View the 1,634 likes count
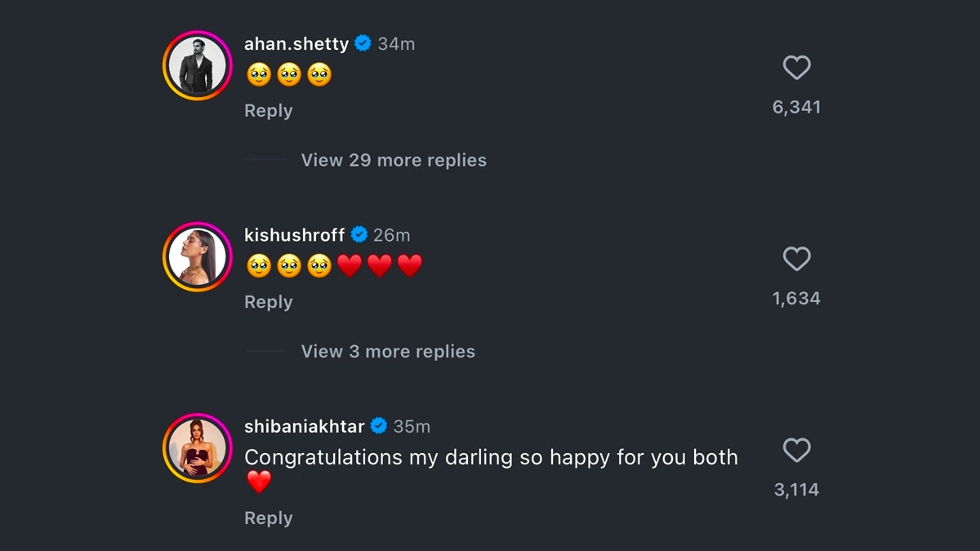Screen dimensions: 980x551 click(796, 299)
